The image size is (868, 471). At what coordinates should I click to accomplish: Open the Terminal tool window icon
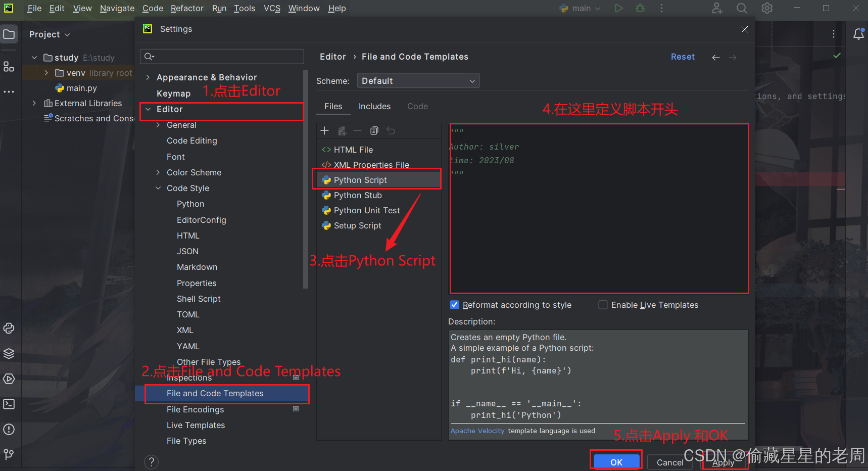(9, 404)
